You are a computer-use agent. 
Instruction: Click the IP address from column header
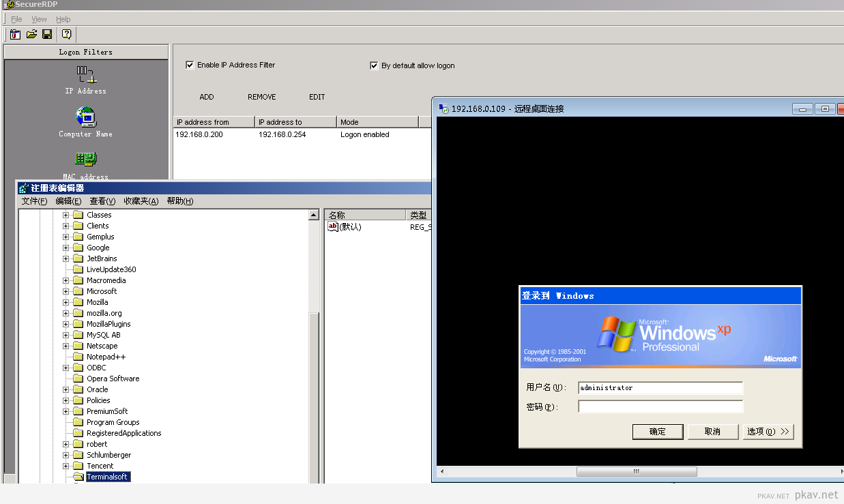[x=214, y=122]
